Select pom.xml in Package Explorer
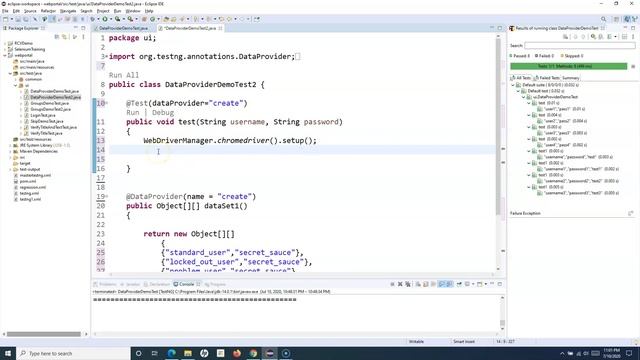640x360 pixels. tap(28, 181)
